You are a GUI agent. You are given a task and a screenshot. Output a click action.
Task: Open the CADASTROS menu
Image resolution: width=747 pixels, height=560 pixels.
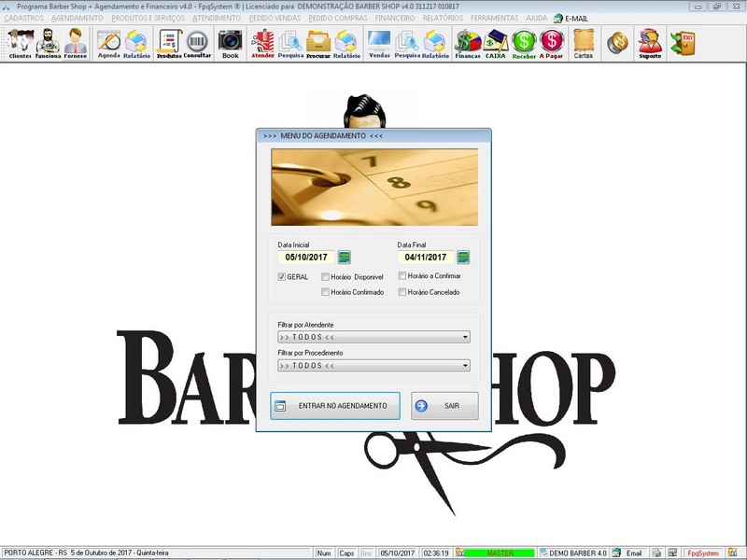[x=24, y=18]
